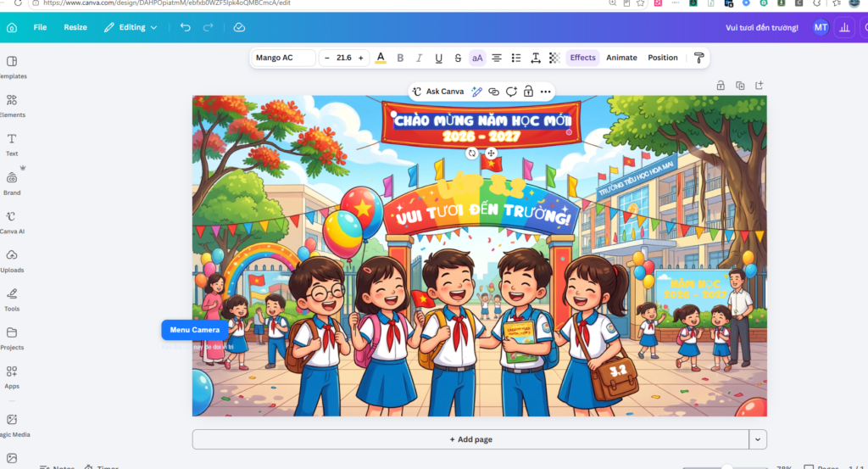868x469 pixels.
Task: Change text alignment
Action: click(497, 58)
